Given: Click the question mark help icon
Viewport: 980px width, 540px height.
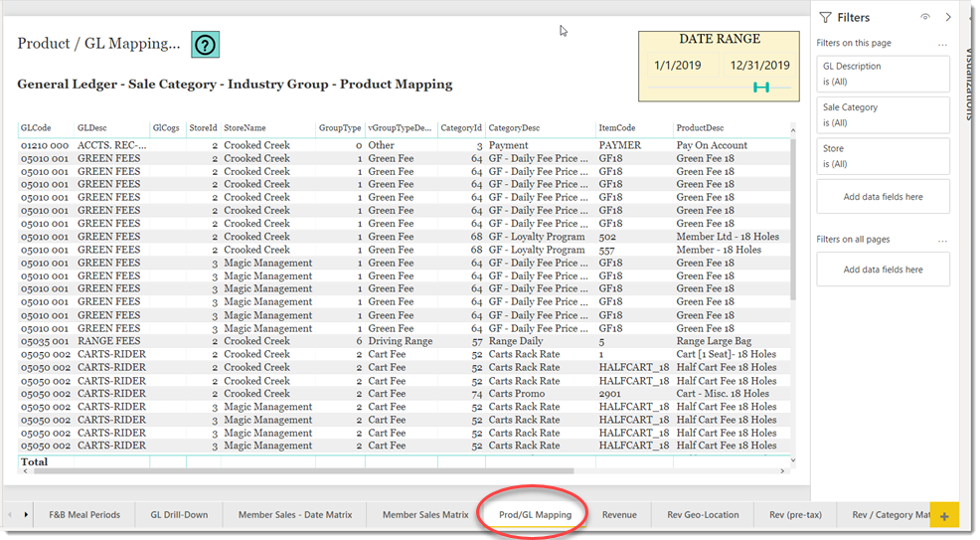Looking at the screenshot, I should [205, 45].
